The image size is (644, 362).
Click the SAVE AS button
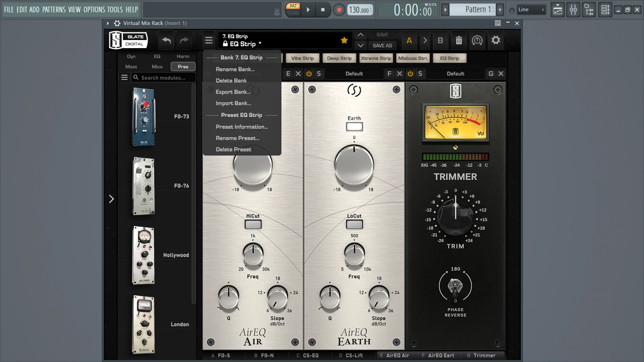point(382,46)
